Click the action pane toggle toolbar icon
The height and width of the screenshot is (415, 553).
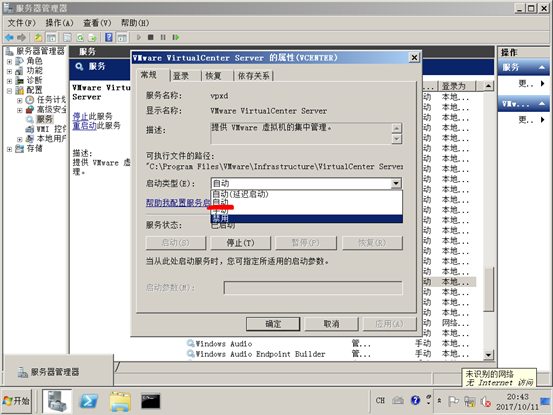pos(122,37)
